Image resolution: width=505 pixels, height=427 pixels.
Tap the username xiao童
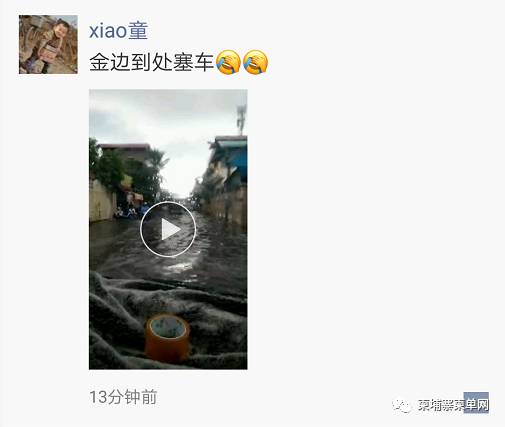point(118,31)
